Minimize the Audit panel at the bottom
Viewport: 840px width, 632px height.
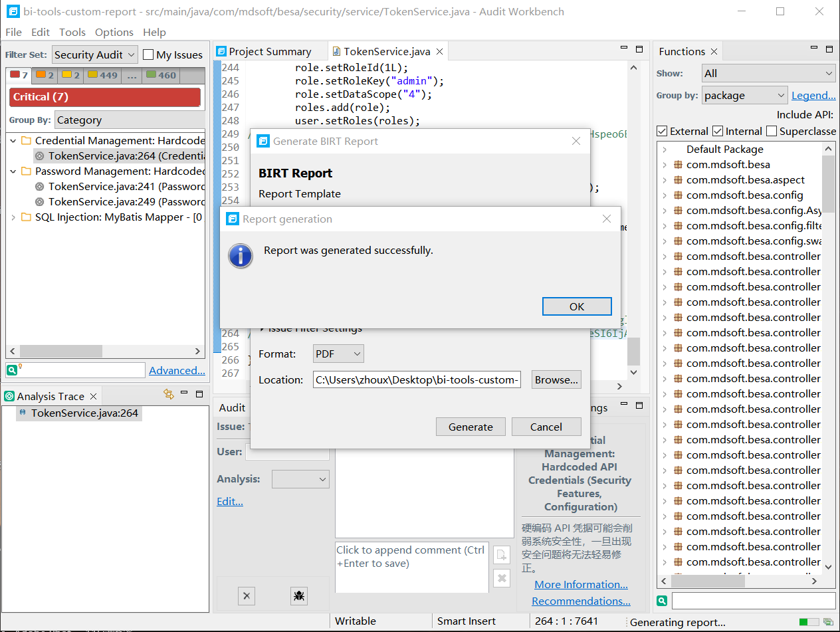tap(624, 405)
